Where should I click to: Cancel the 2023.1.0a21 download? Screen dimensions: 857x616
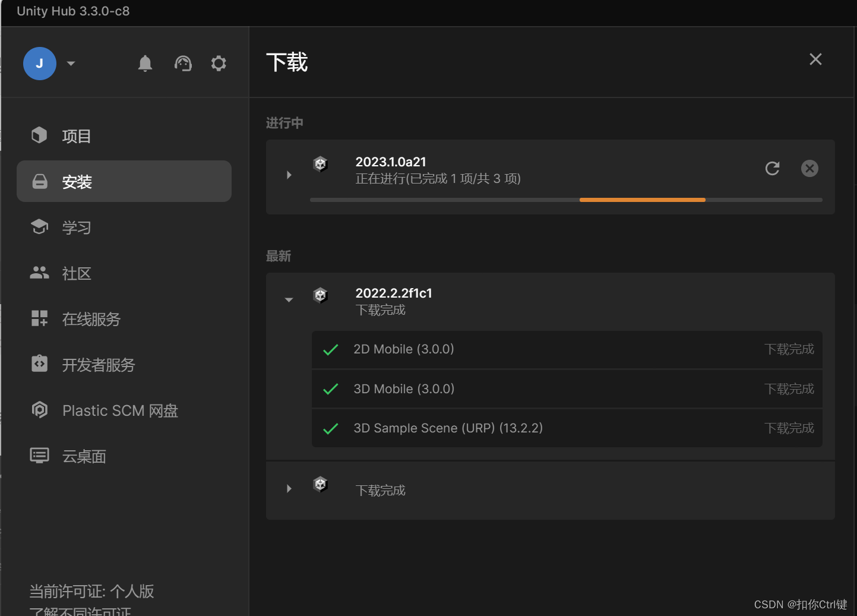tap(809, 168)
